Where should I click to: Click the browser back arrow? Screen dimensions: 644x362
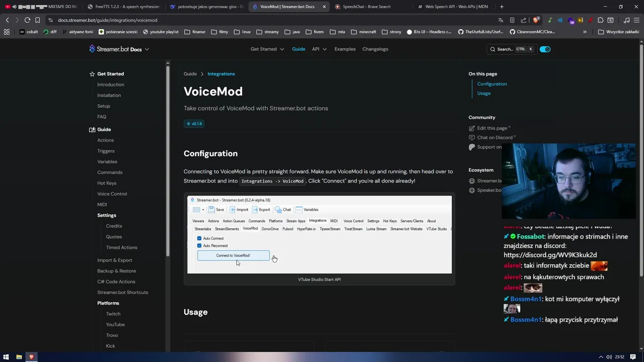[7, 20]
